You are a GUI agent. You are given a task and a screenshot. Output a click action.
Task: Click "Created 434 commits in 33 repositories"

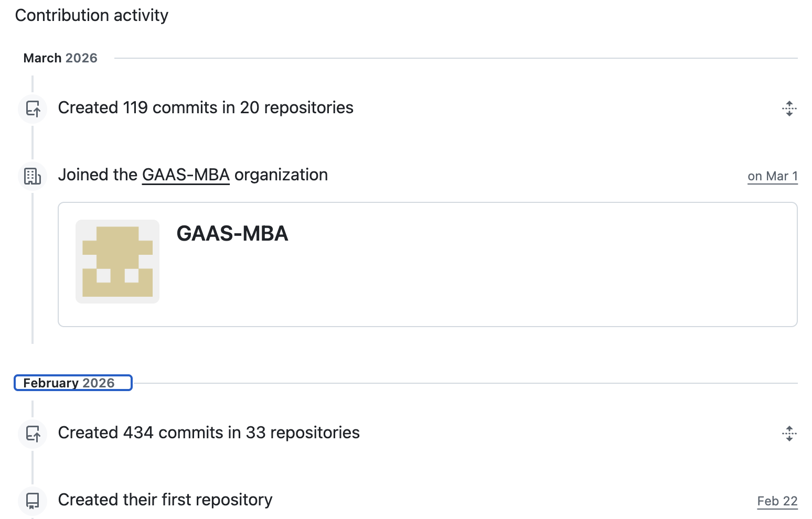(209, 433)
